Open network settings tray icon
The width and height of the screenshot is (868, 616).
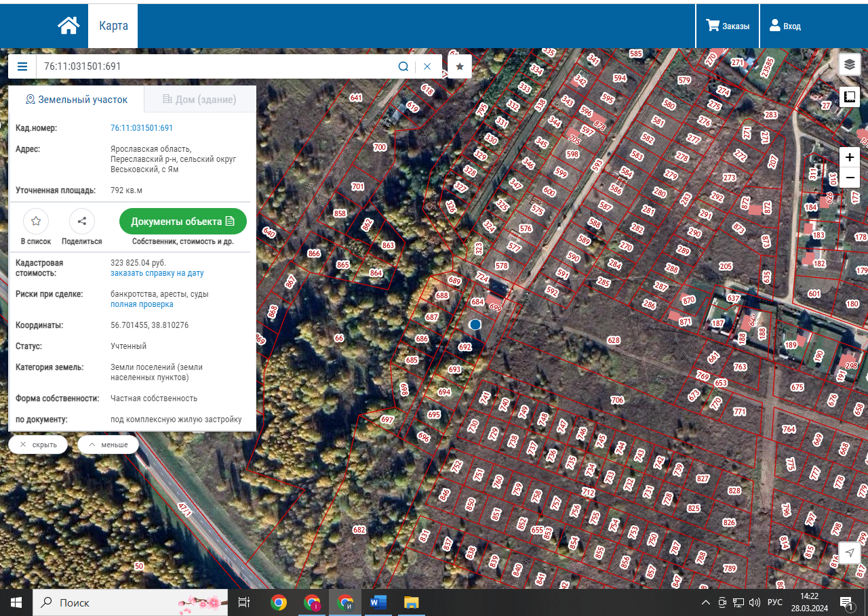coord(738,602)
